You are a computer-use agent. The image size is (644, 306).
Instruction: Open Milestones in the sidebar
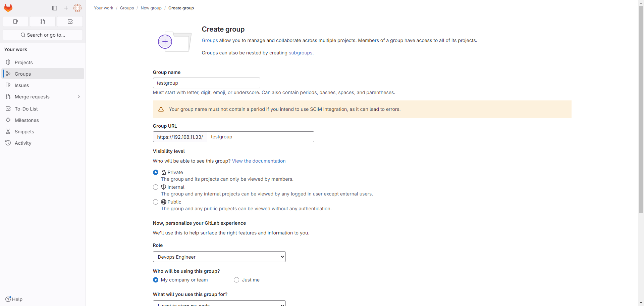[26, 120]
